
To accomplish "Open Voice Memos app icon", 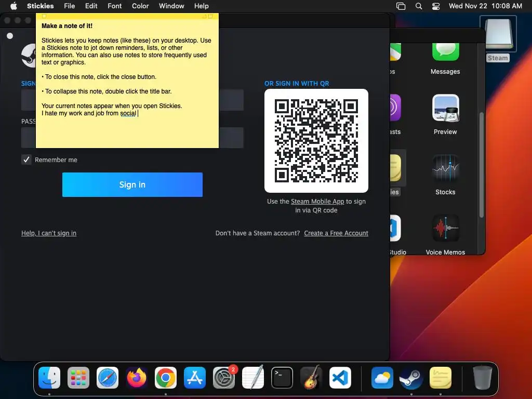I will (x=445, y=228).
